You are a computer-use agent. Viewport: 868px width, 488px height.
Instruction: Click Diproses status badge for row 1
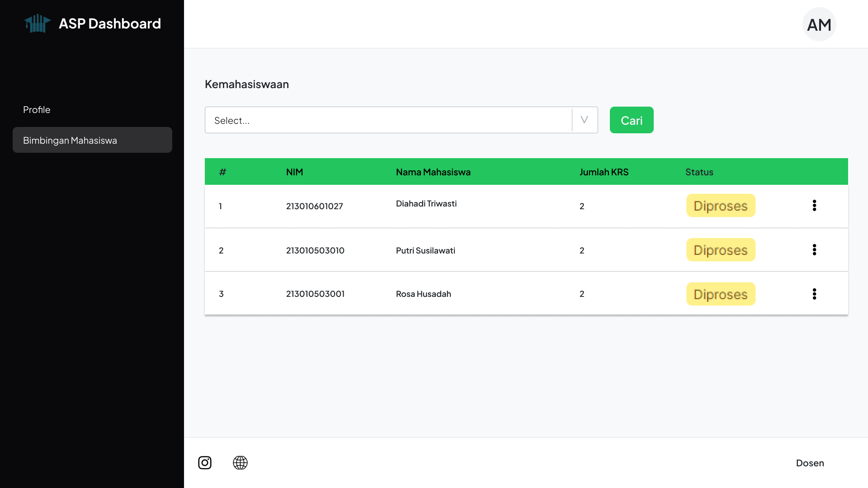pos(721,206)
